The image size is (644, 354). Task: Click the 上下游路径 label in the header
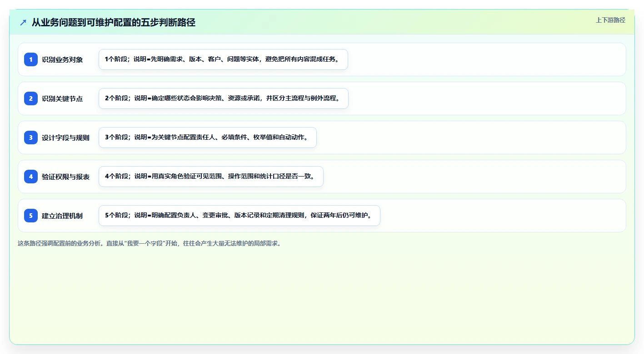[610, 20]
